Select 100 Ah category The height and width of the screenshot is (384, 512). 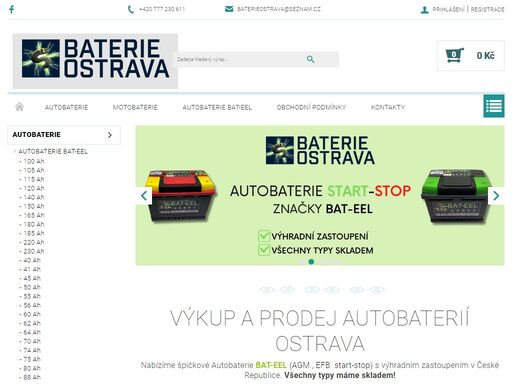(x=34, y=161)
